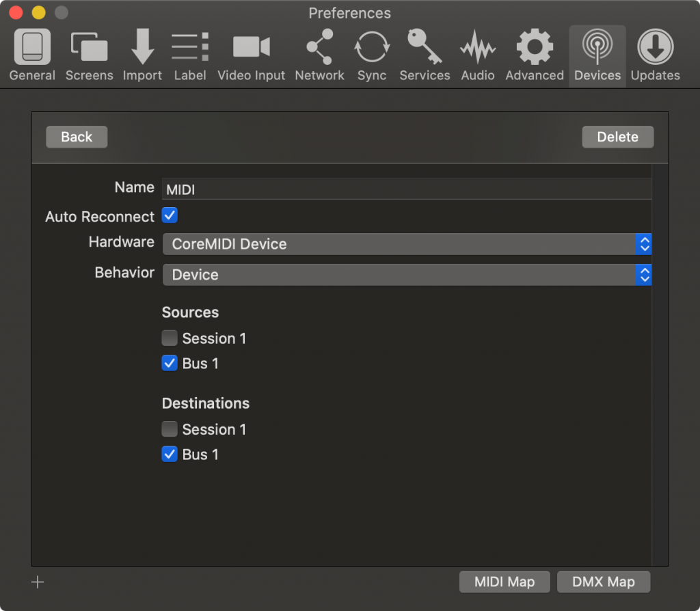This screenshot has height=611, width=700.
Task: Open the General preferences pane
Action: (32, 55)
